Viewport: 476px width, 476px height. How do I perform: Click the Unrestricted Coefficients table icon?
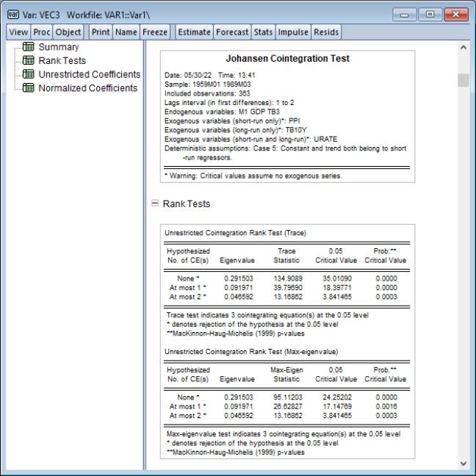(30, 75)
